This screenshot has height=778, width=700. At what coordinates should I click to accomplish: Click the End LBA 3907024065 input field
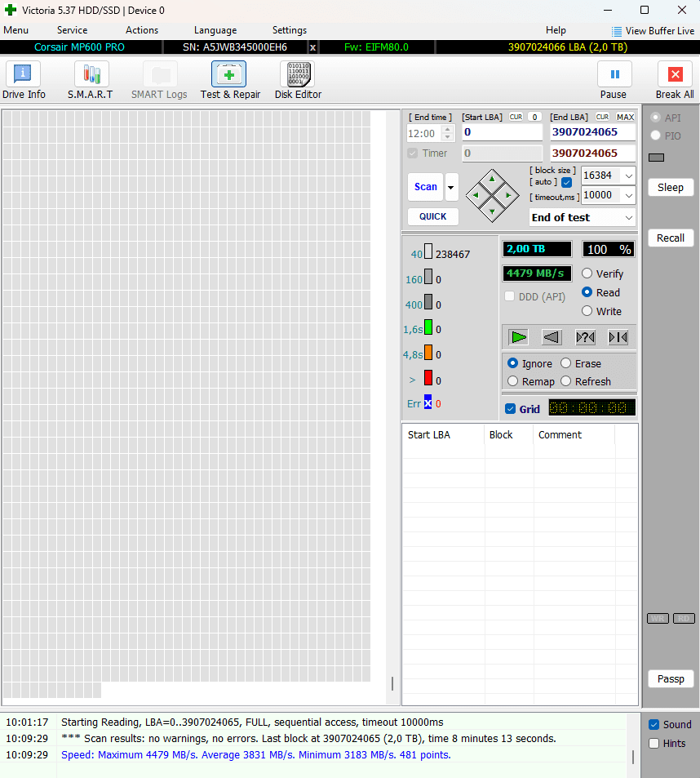[593, 132]
